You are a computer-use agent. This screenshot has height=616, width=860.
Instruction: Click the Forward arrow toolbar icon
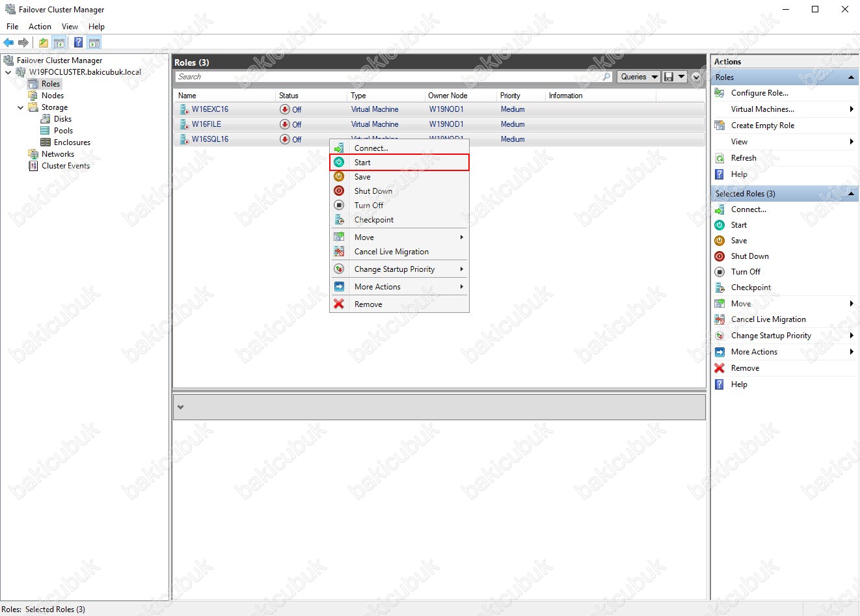coord(23,42)
